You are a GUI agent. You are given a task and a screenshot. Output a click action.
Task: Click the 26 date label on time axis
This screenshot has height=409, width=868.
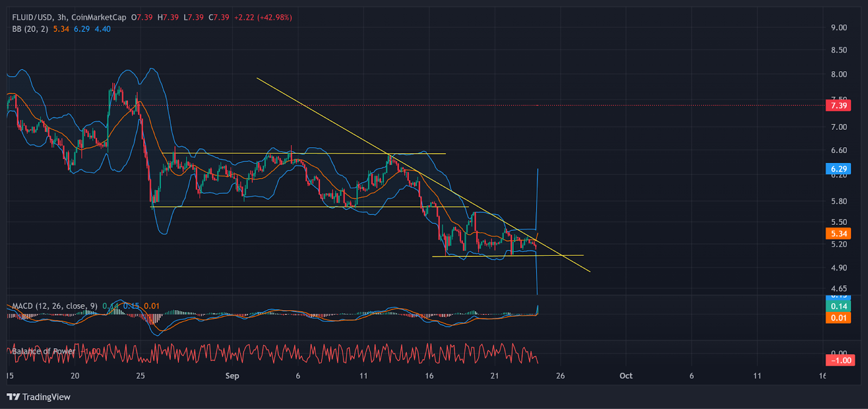[x=560, y=376]
